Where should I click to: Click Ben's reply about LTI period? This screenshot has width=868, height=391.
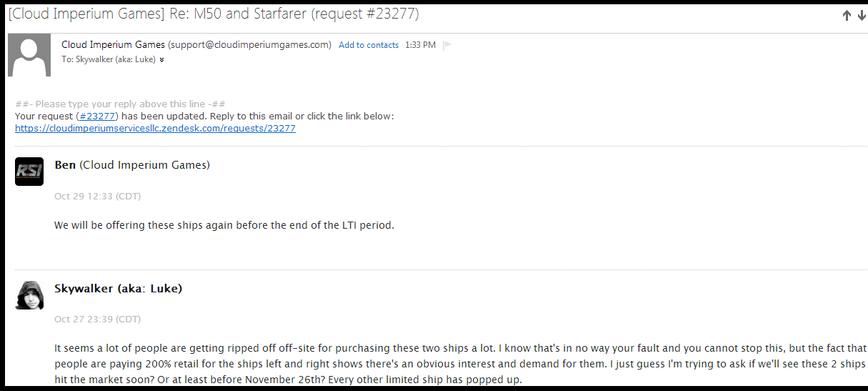[x=224, y=225]
